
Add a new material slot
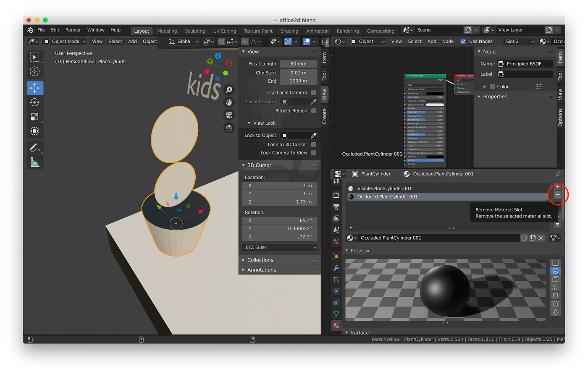click(x=557, y=186)
